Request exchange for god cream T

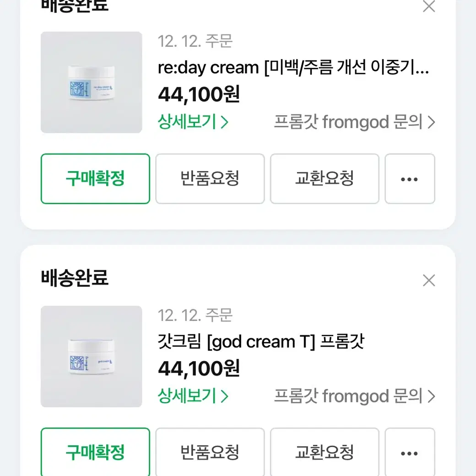pos(325,452)
